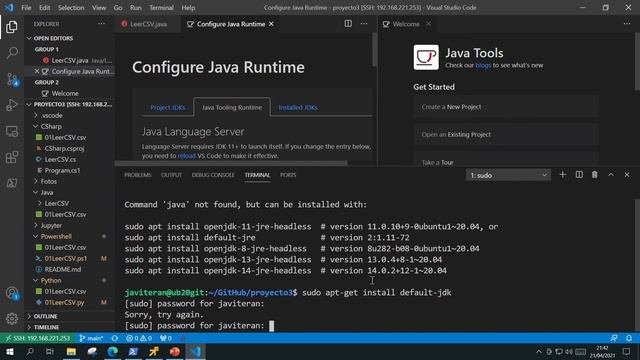Open PowerPoint from taskbar
The width and height of the screenshot is (640, 360).
click(x=175, y=351)
